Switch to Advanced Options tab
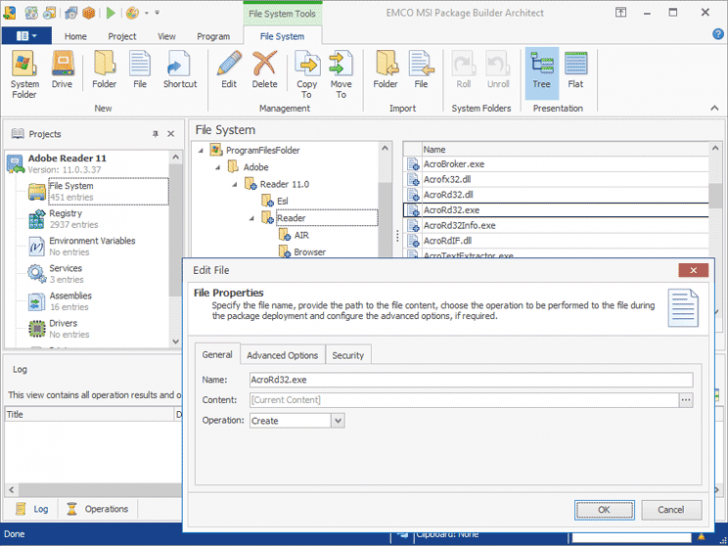 pos(282,355)
